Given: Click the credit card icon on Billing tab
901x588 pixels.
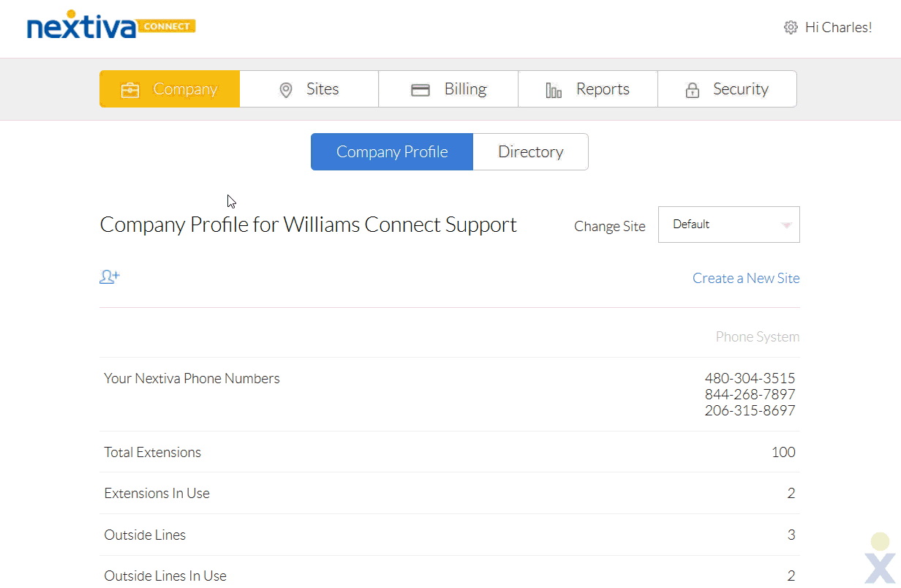Looking at the screenshot, I should [421, 88].
